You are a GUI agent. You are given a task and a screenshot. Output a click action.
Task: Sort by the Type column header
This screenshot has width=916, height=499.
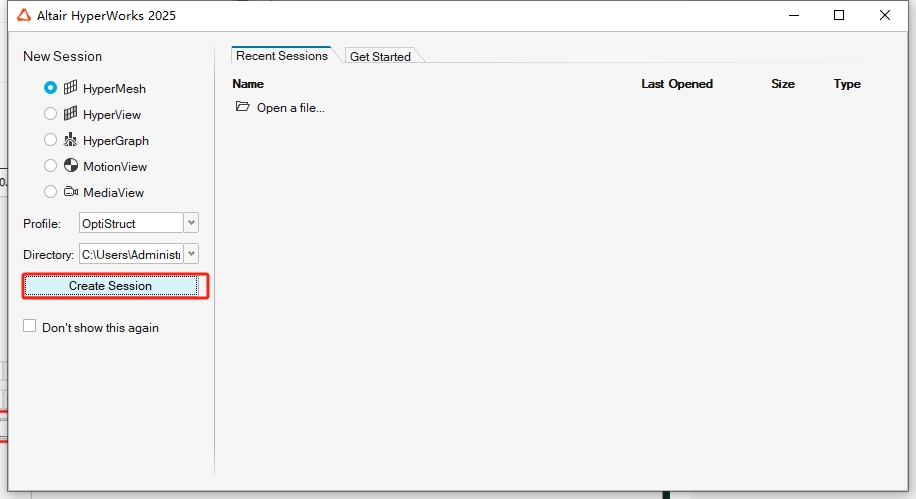847,84
